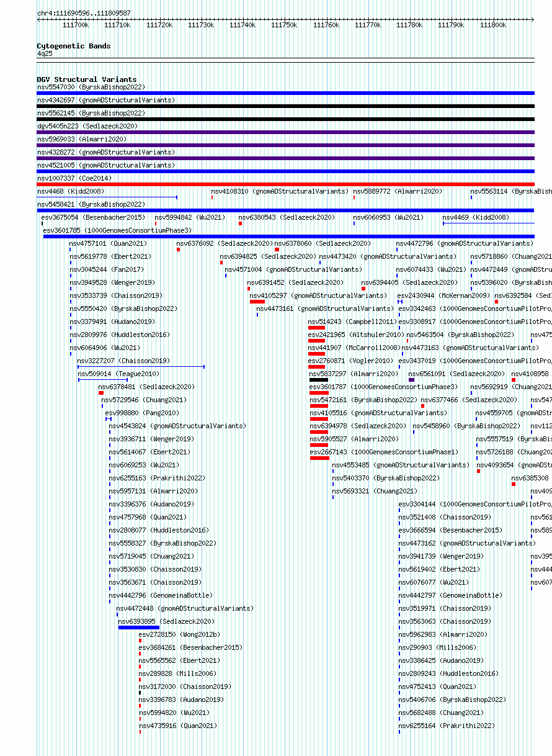Click the nsv5547030 (ByrskaBishop2022) label
The width and height of the screenshot is (552, 756).
pos(91,88)
